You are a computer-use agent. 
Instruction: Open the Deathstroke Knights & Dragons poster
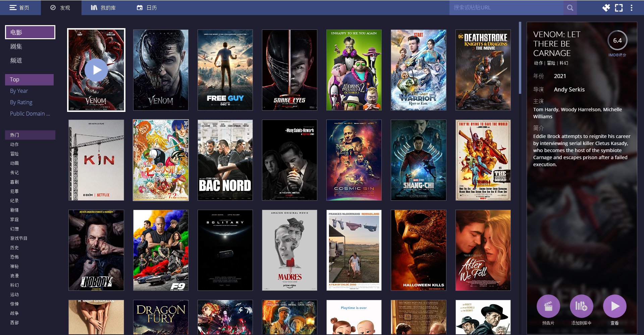point(483,70)
